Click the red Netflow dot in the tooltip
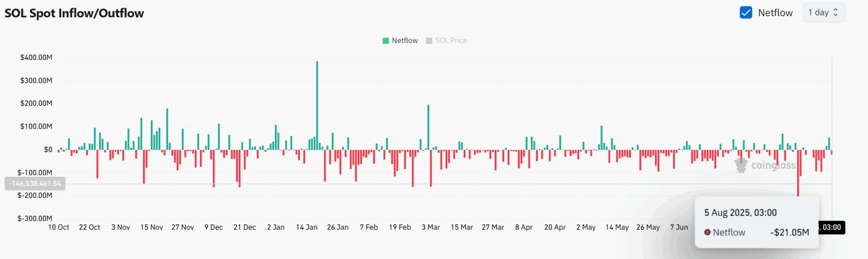The height and width of the screenshot is (259, 868). click(707, 232)
